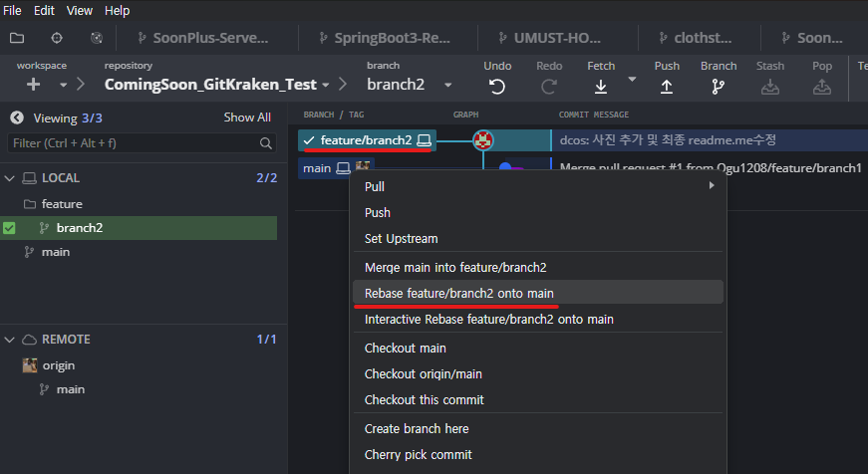Click the search magnifier in filter box
The image size is (868, 474).
coord(266,143)
